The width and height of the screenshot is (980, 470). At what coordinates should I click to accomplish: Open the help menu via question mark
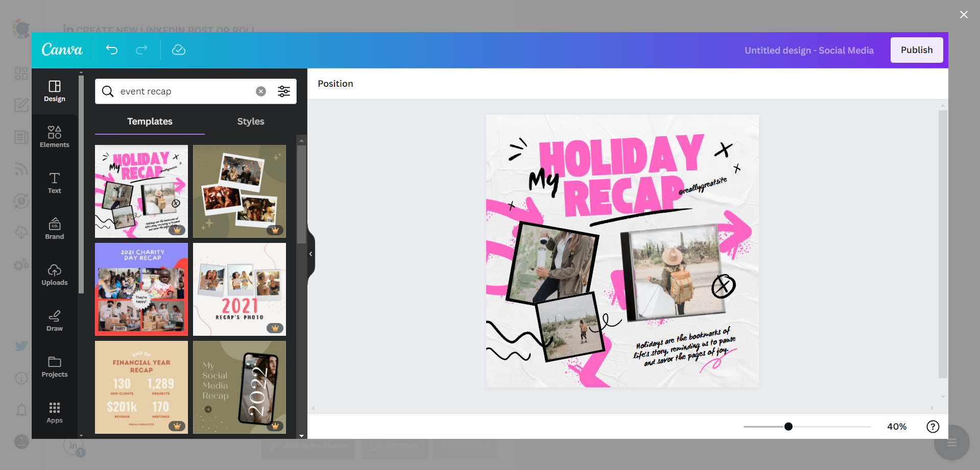coord(933,427)
